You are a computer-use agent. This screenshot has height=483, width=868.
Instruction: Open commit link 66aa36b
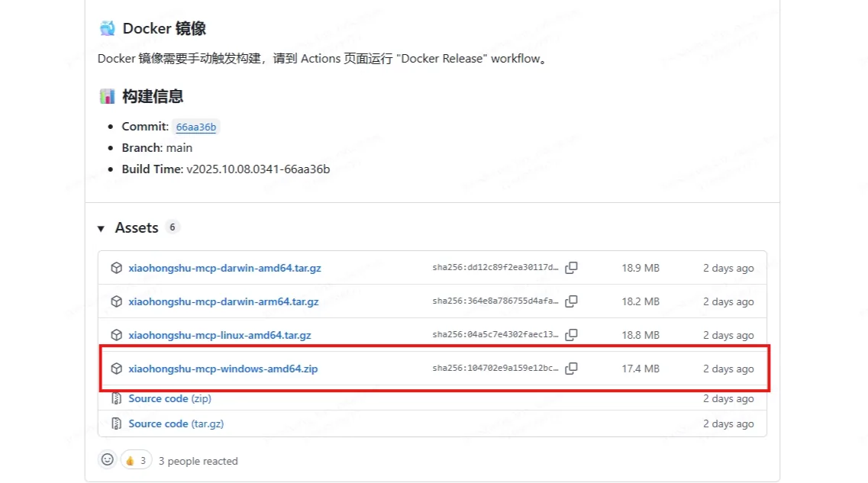tap(196, 127)
